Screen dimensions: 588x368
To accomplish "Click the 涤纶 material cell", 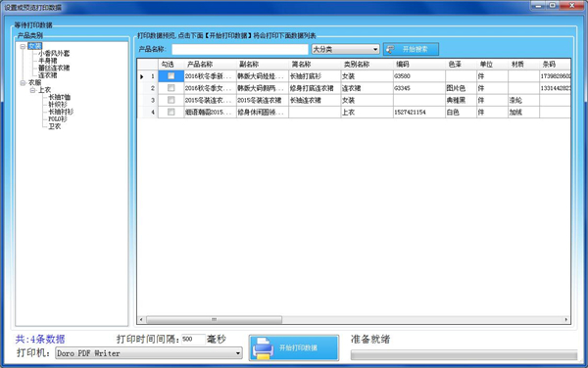I will click(524, 101).
